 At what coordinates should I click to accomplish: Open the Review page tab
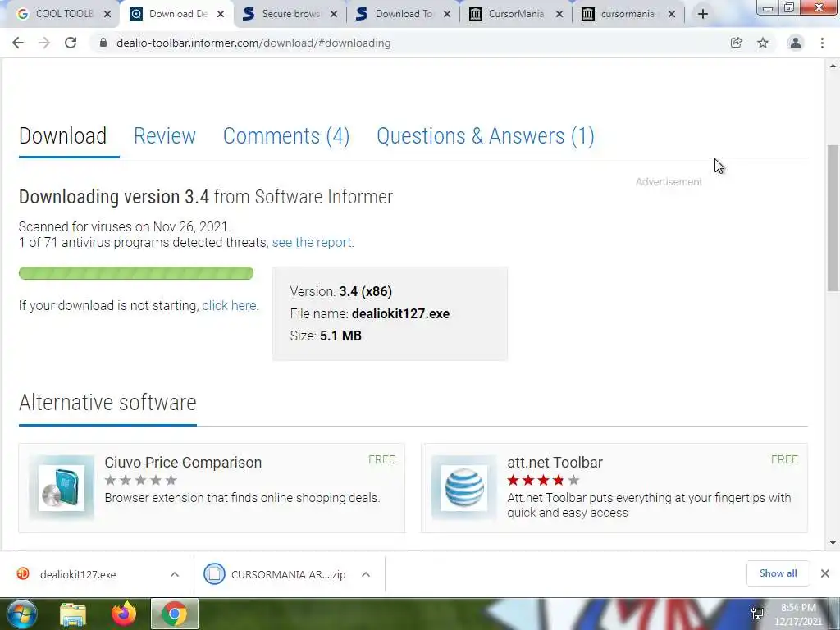click(x=164, y=136)
